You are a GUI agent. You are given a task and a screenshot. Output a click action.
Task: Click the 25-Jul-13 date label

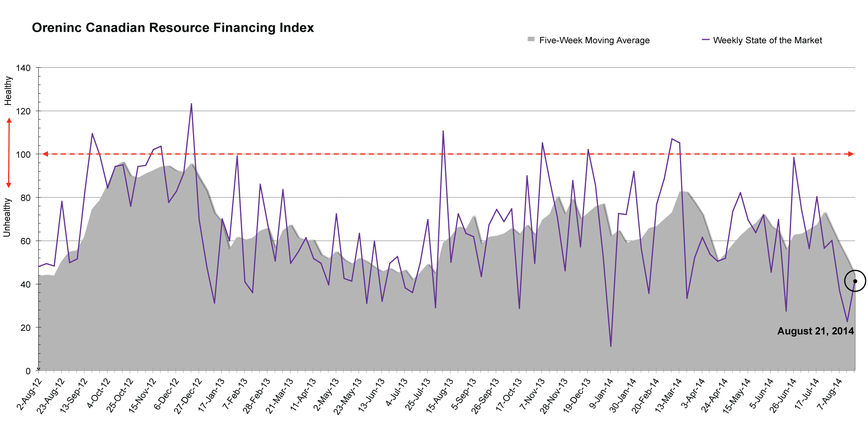coord(418,395)
